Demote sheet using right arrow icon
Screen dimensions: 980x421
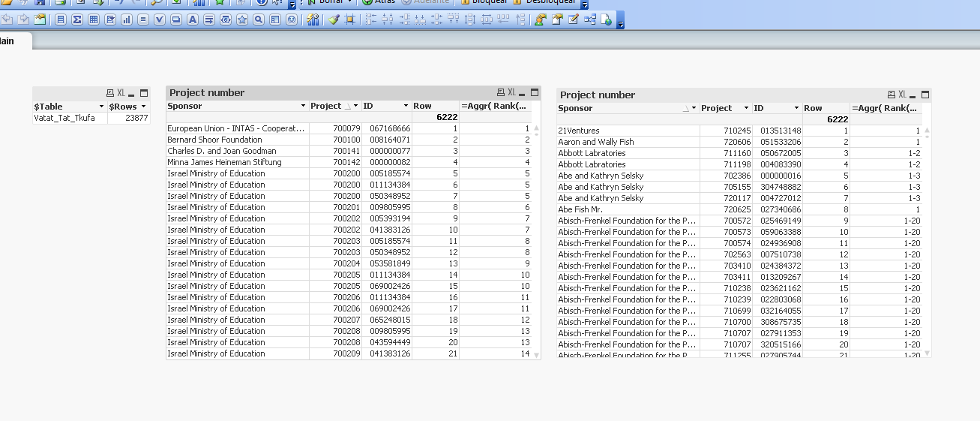coord(23,20)
